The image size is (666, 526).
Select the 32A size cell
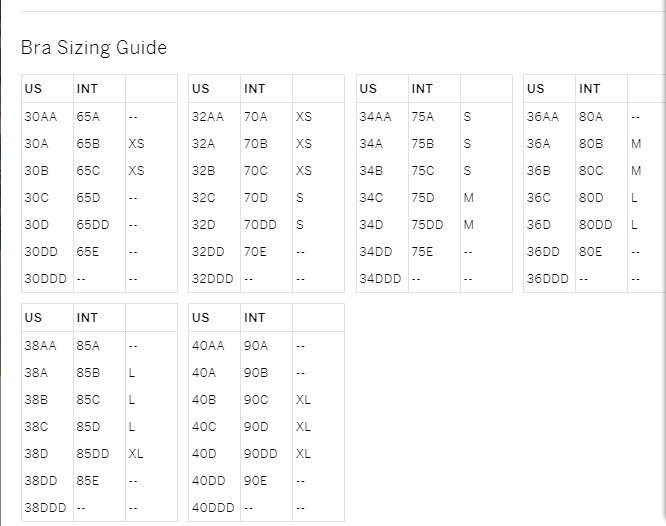[203, 143]
